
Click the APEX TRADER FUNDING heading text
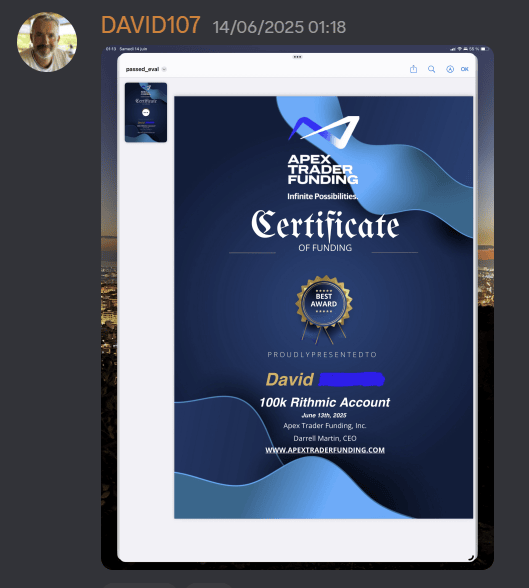pos(323,170)
